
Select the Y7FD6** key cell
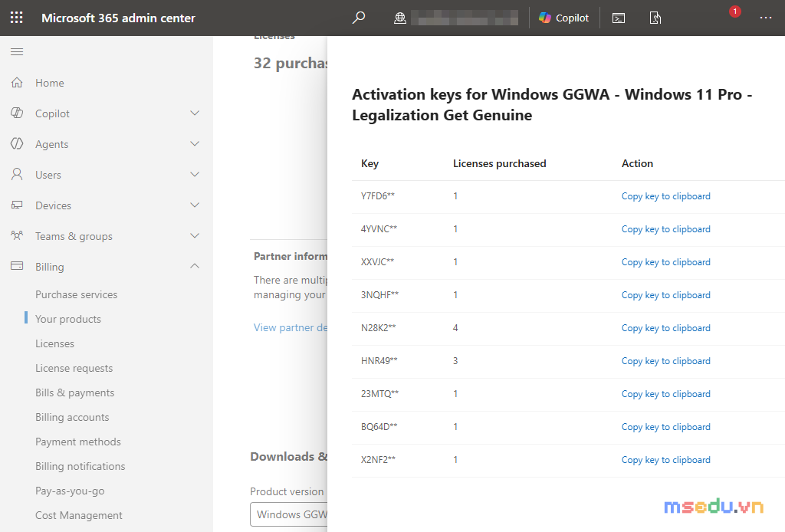tap(378, 196)
